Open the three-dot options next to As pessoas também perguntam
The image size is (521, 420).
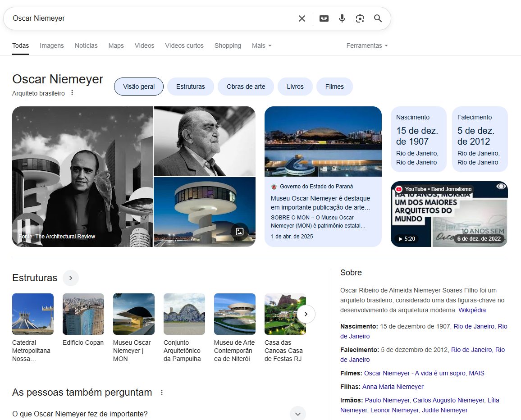click(162, 393)
